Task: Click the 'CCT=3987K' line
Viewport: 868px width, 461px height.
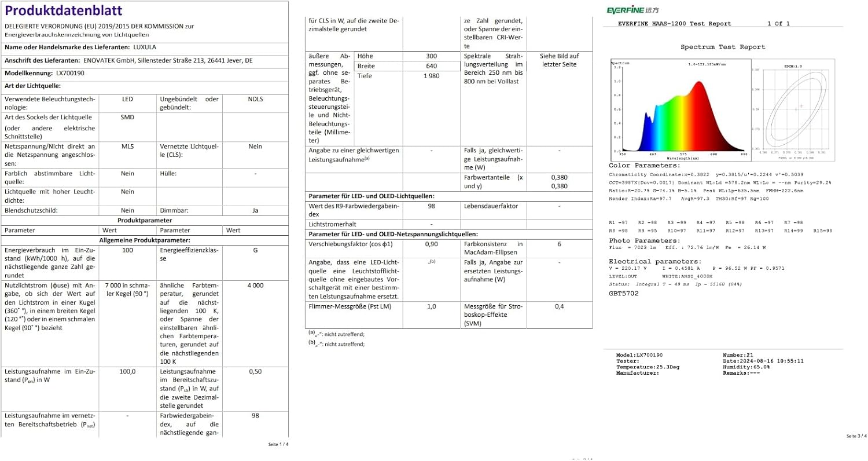Action: pos(720,182)
